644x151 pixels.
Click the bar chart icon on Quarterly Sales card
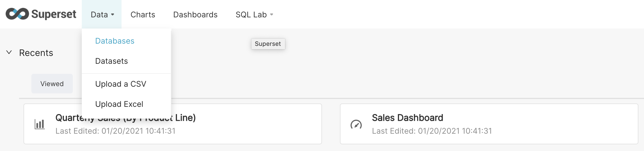pyautogui.click(x=39, y=124)
